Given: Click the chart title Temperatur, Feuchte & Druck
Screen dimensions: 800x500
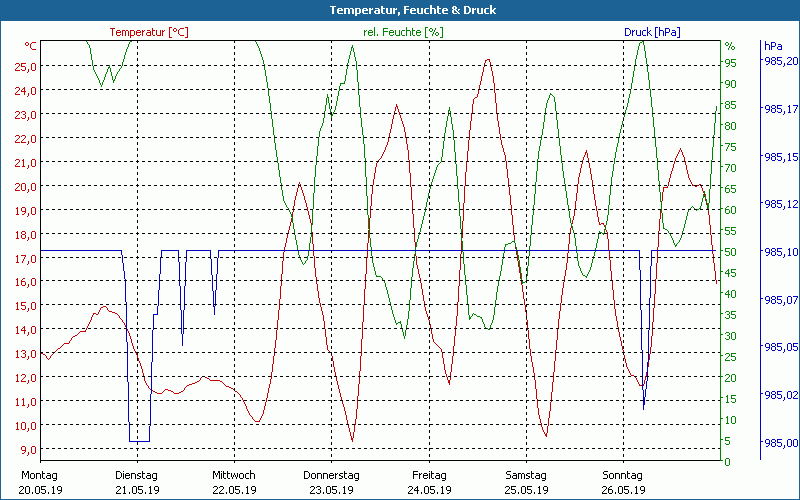Looking at the screenshot, I should (399, 10).
